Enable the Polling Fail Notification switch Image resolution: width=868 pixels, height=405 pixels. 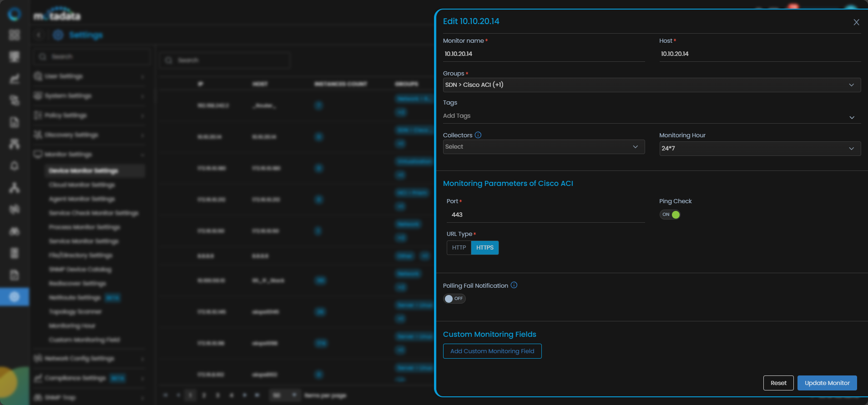(454, 299)
